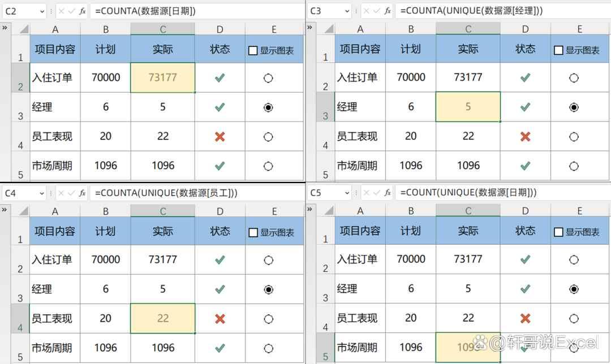
Task: Click the red X status icon for 员工表现 in C3 pane
Action: tap(525, 136)
